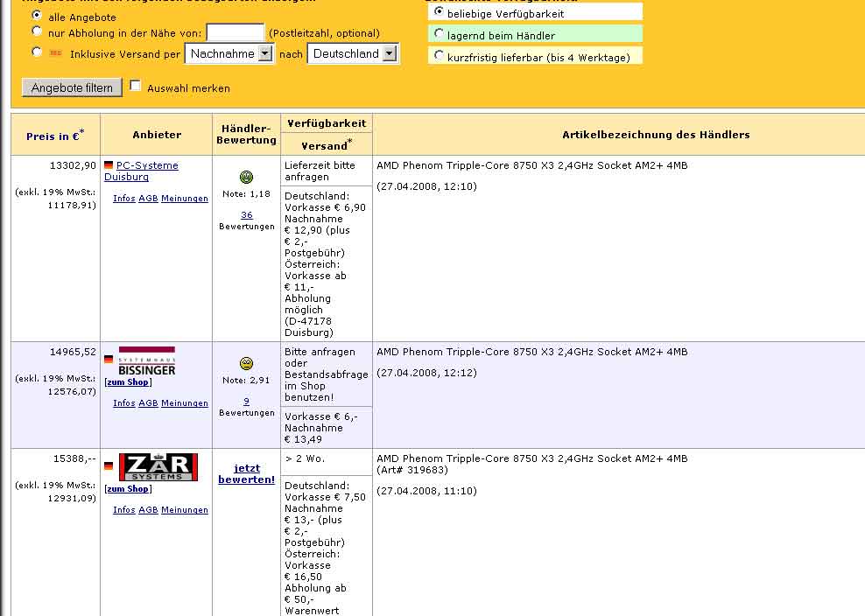Click the green smiley rating icon, Note 1,18
865x616 pixels.
click(247, 177)
